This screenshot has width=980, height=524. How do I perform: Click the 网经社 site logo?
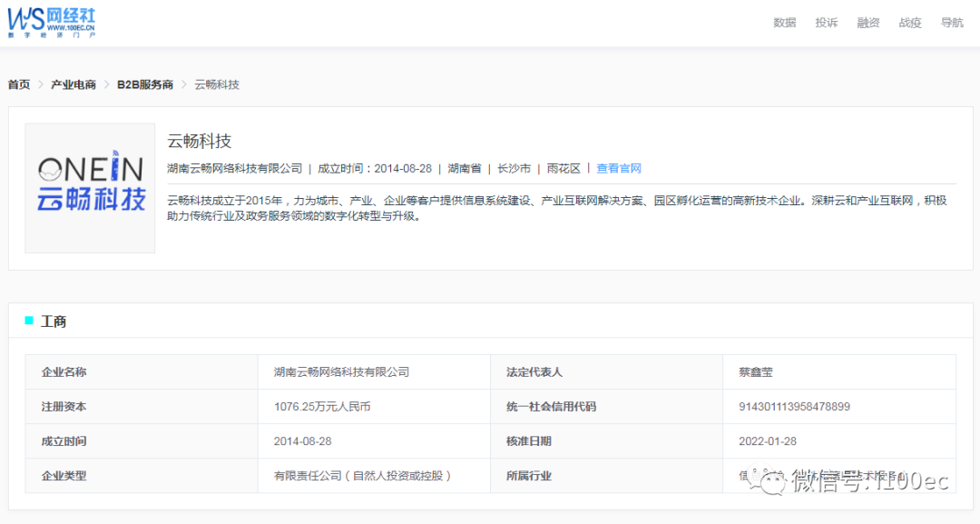tap(51, 23)
